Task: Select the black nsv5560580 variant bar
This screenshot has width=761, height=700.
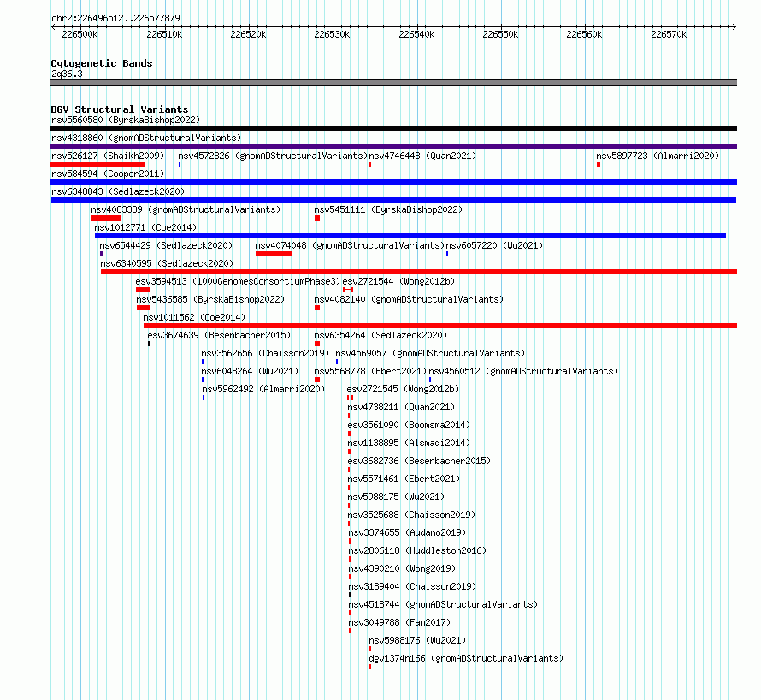Action: (x=393, y=128)
